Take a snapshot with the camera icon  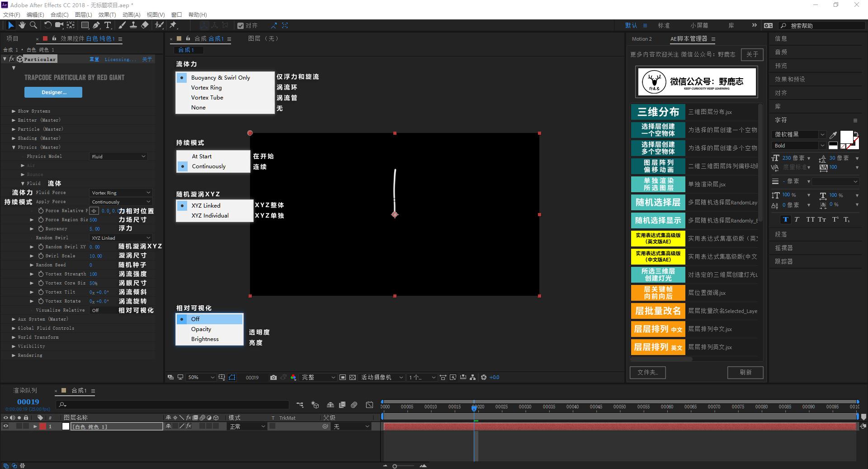[x=274, y=377]
